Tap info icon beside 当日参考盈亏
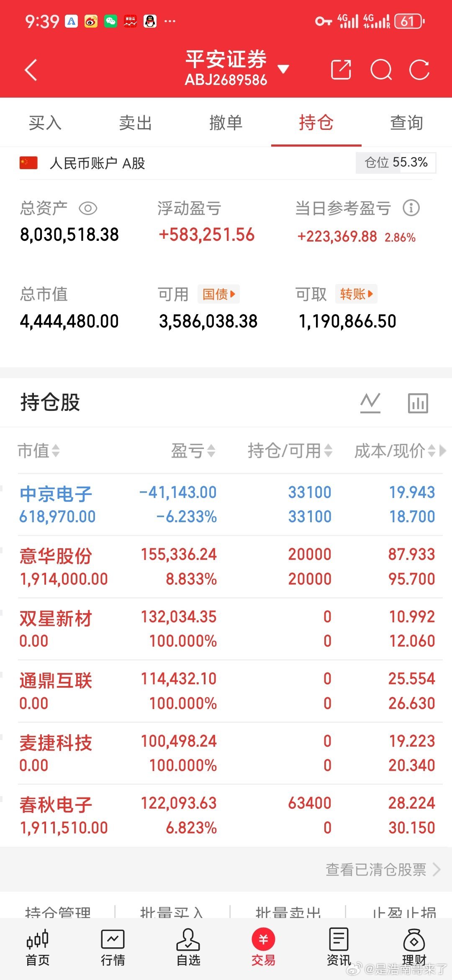This screenshot has height=980, width=452. (x=411, y=208)
